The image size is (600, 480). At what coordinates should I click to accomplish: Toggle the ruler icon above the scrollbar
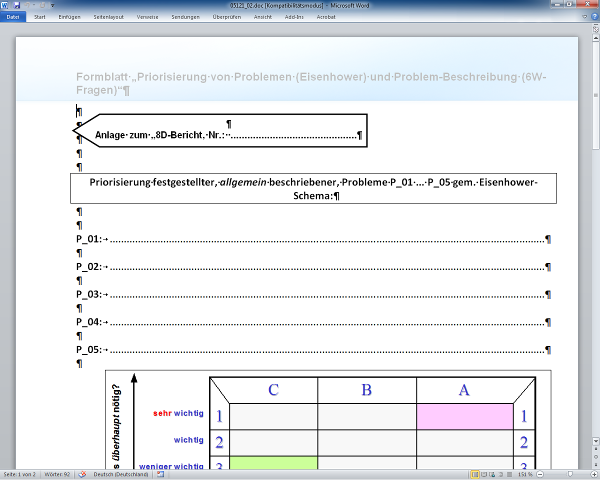click(594, 31)
